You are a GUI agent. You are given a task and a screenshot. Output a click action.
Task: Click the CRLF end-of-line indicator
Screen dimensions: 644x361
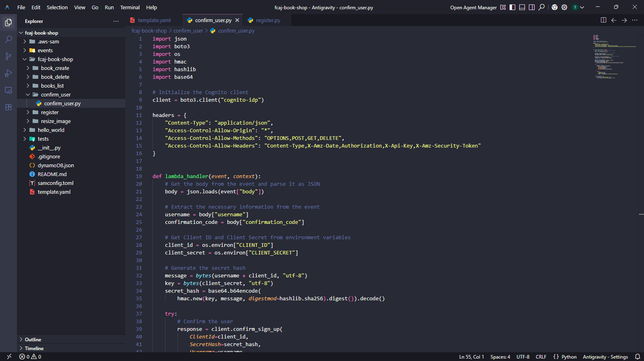[x=541, y=357]
